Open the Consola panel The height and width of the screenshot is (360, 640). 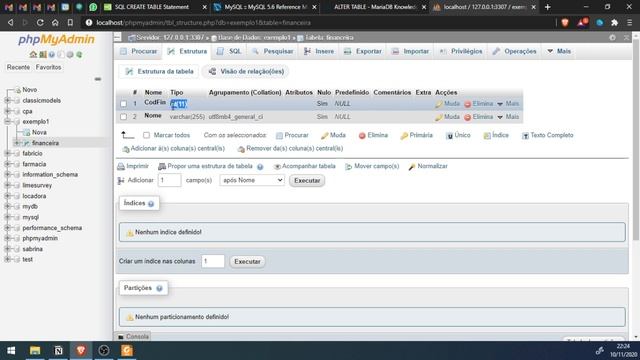[x=133, y=336]
